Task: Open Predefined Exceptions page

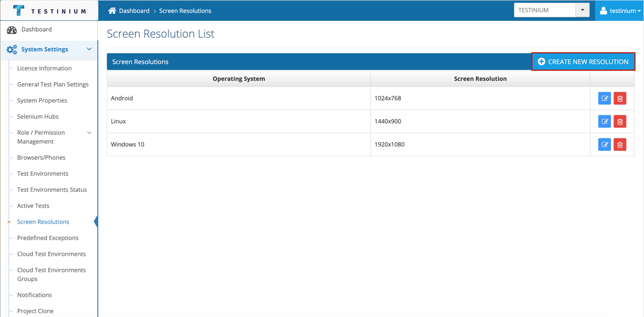Action: (48, 238)
